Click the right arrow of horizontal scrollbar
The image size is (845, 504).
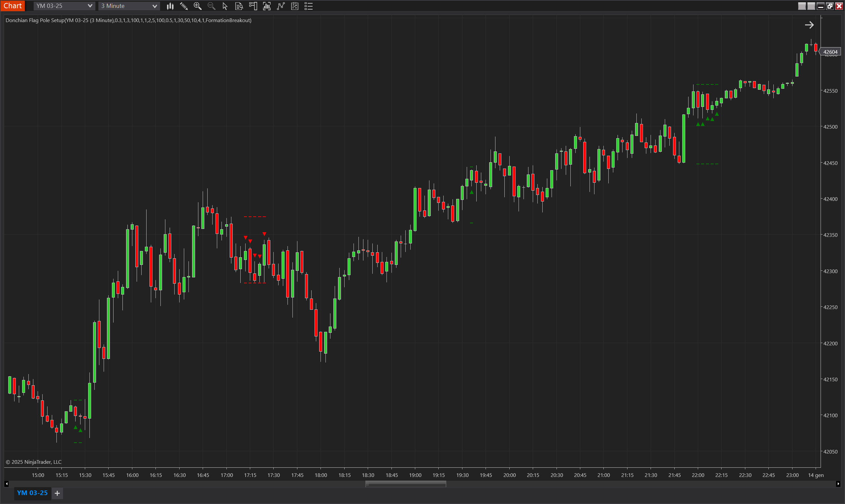coord(838,484)
